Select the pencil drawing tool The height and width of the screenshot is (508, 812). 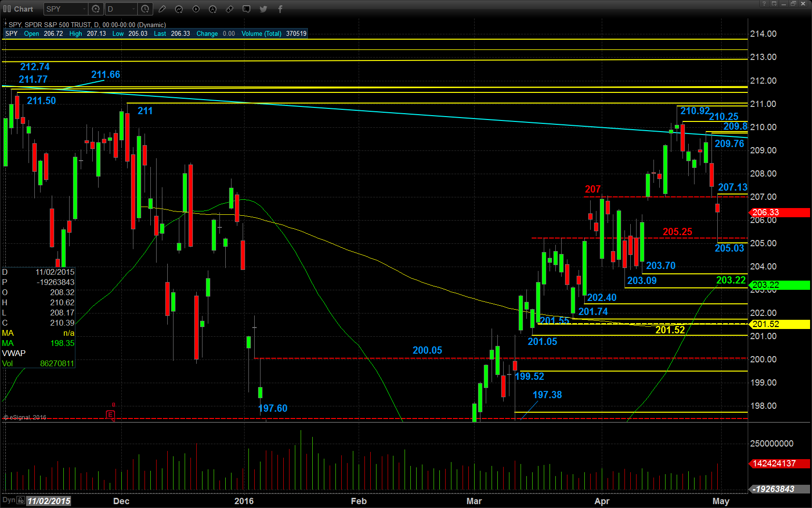tap(162, 9)
